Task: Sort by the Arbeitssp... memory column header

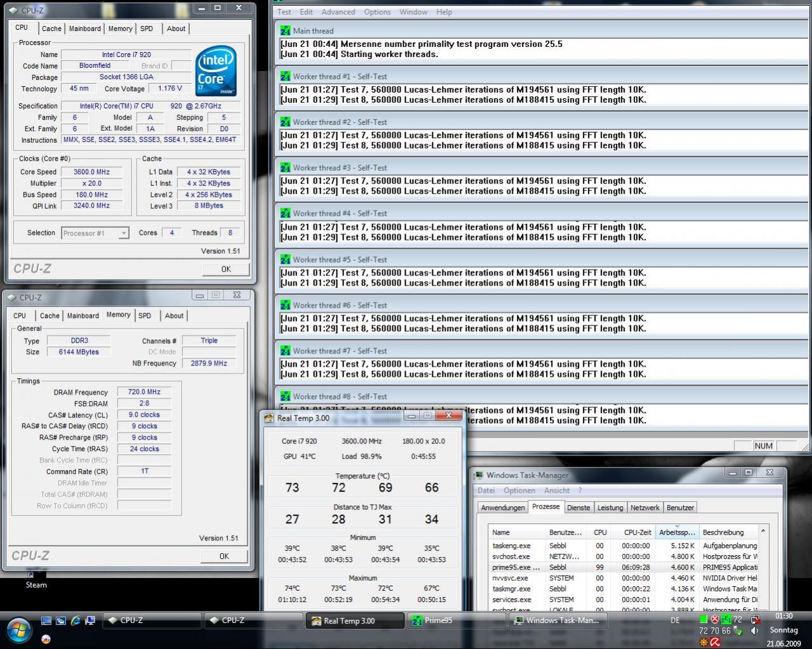Action: click(x=677, y=532)
